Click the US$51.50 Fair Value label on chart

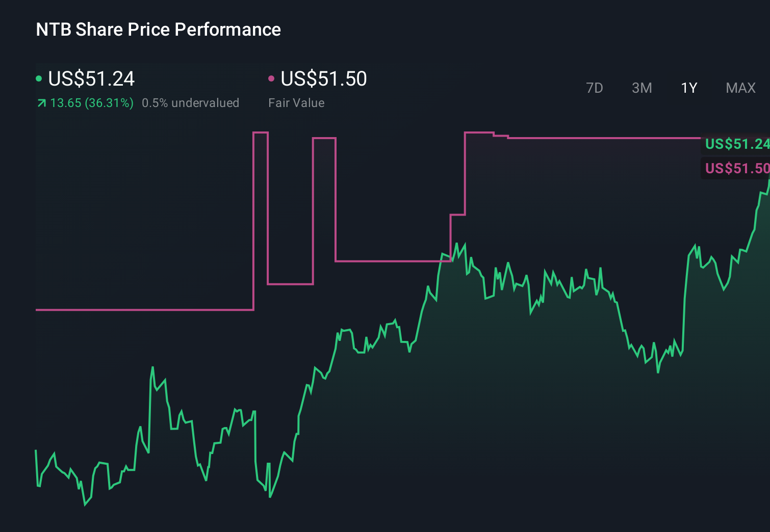[x=737, y=168]
